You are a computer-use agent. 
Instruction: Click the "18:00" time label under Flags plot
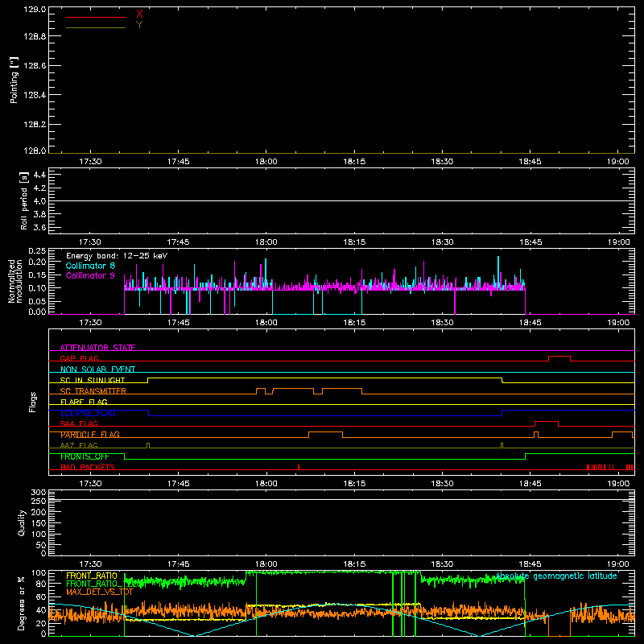click(266, 484)
